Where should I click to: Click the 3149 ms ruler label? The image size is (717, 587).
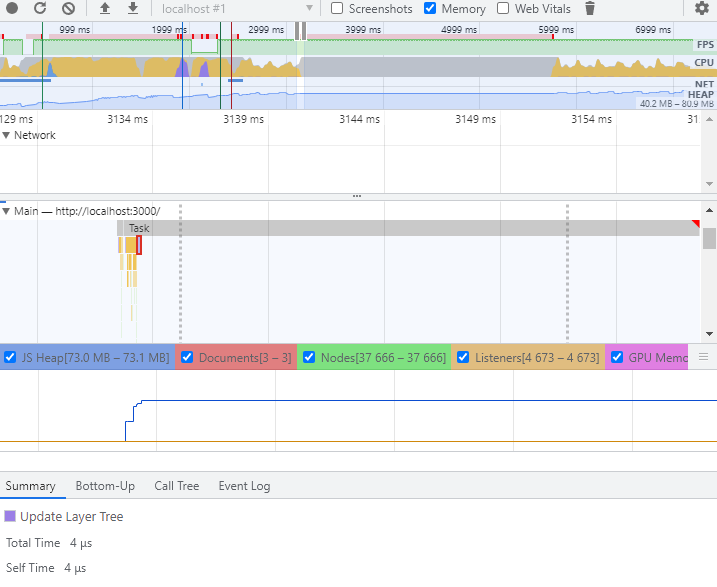click(475, 119)
